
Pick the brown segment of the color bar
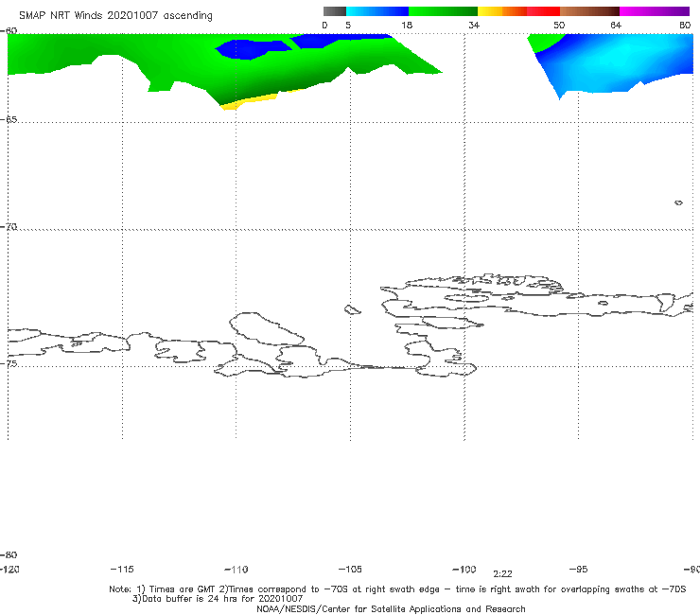pos(589,11)
